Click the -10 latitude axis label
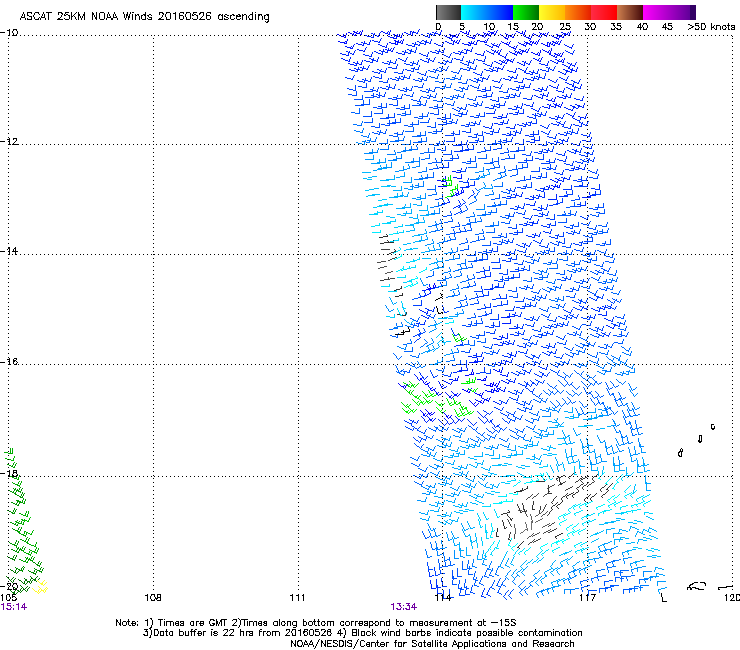Screen dimensions: 740x650 click(9, 32)
